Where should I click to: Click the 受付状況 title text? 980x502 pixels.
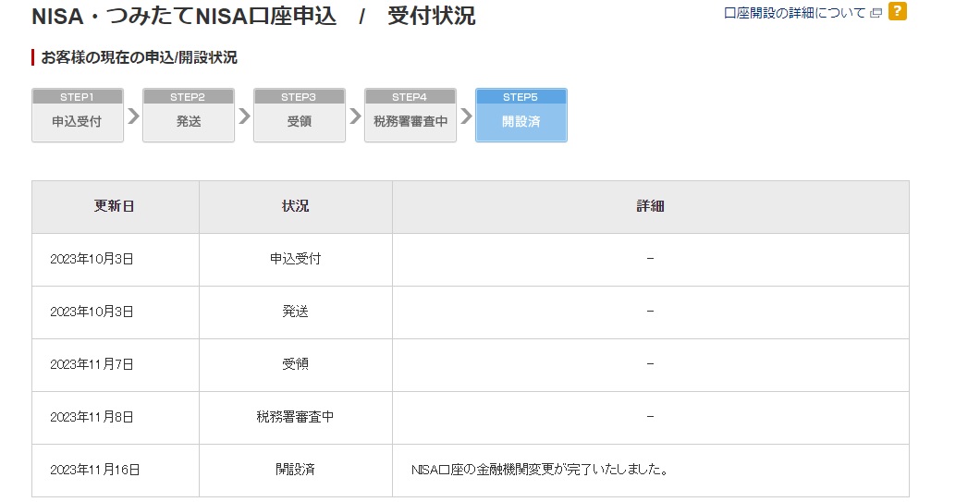coord(431,17)
